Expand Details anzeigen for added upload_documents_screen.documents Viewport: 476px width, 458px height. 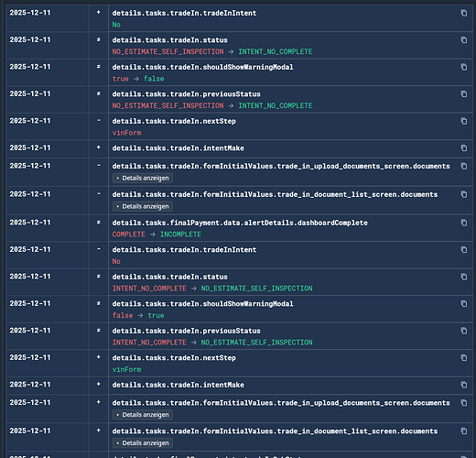pos(143,415)
